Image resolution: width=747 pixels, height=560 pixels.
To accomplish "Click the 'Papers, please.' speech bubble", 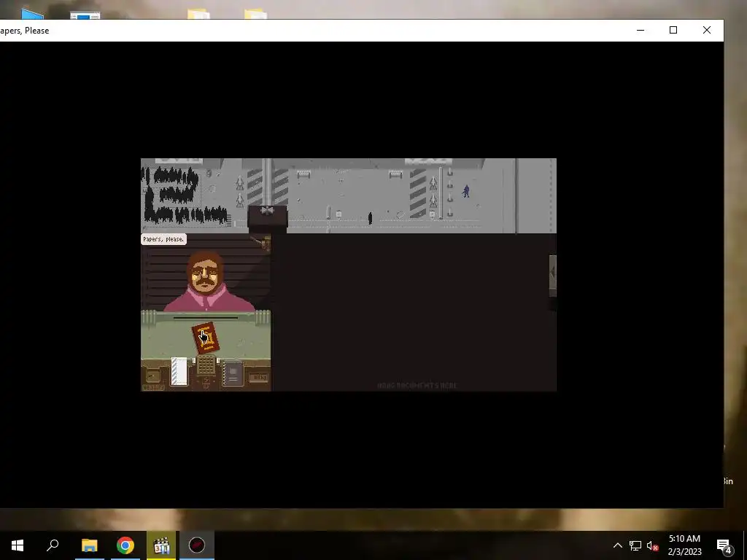I will pyautogui.click(x=163, y=239).
